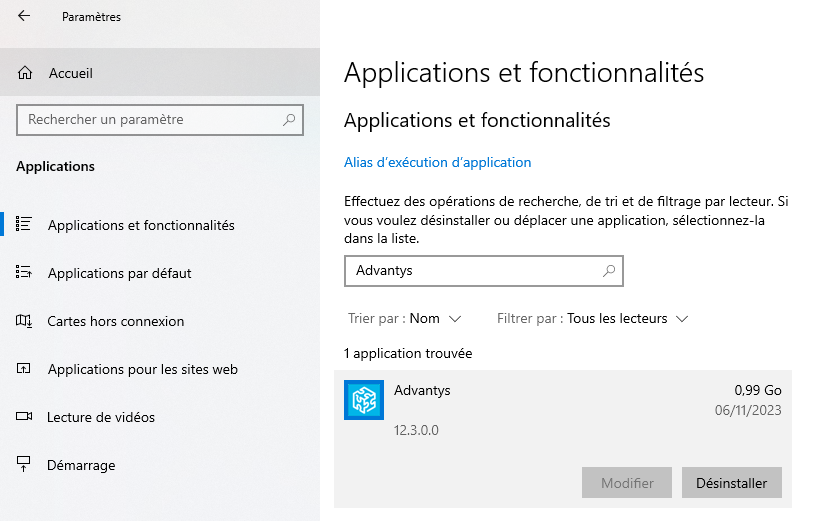Click the Démarrage icon in the sidebar
813x521 pixels.
tap(25, 465)
